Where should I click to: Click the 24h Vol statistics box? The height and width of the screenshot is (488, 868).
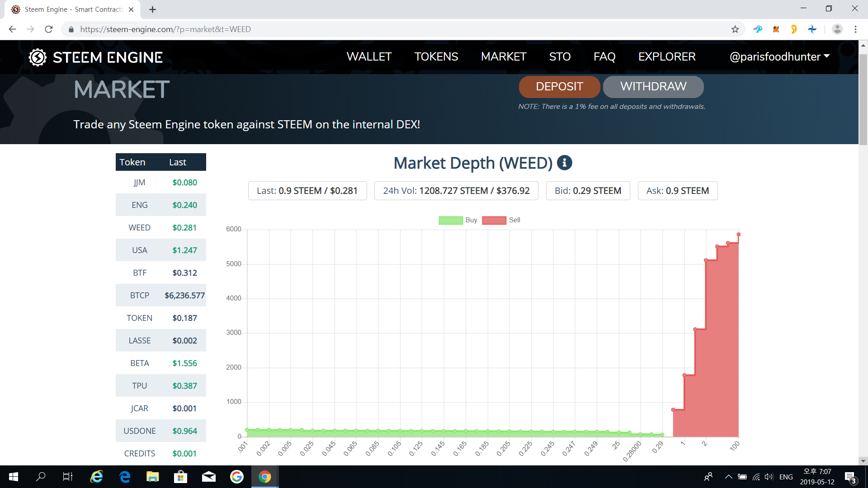click(x=456, y=191)
